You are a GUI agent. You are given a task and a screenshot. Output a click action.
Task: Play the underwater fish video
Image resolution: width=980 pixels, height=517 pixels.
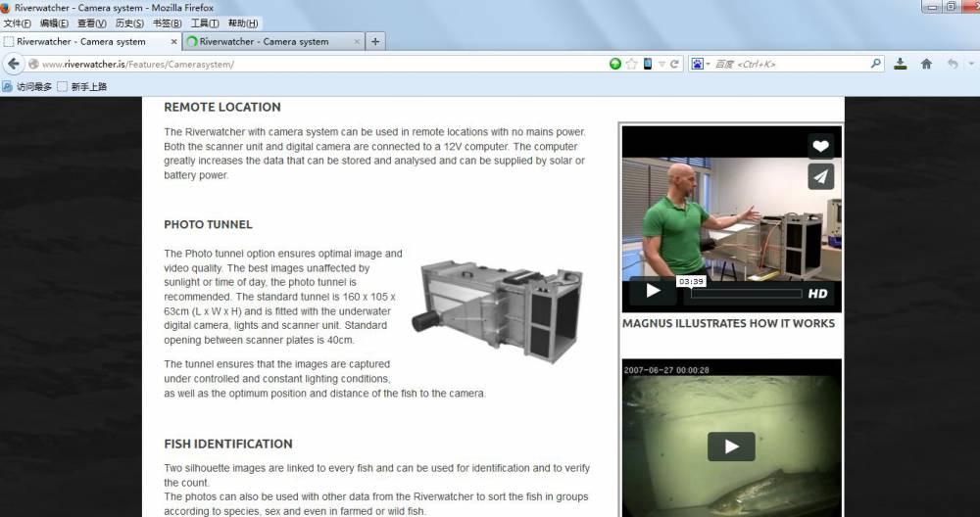click(731, 446)
